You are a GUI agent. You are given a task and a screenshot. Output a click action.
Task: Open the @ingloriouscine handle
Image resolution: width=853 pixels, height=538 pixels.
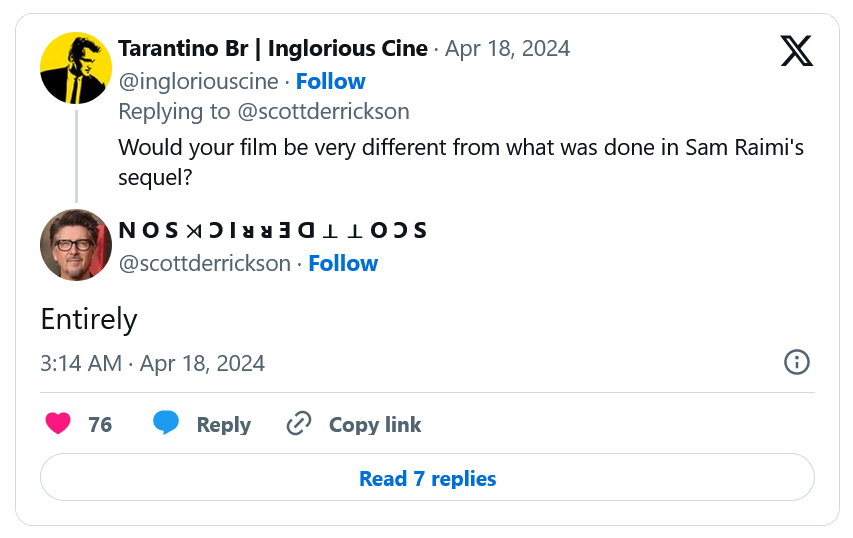point(199,82)
